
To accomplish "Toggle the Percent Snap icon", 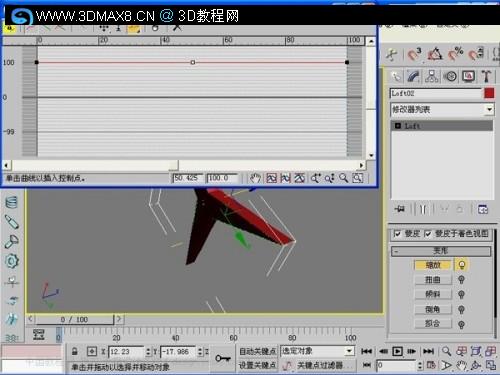I will point(456,54).
